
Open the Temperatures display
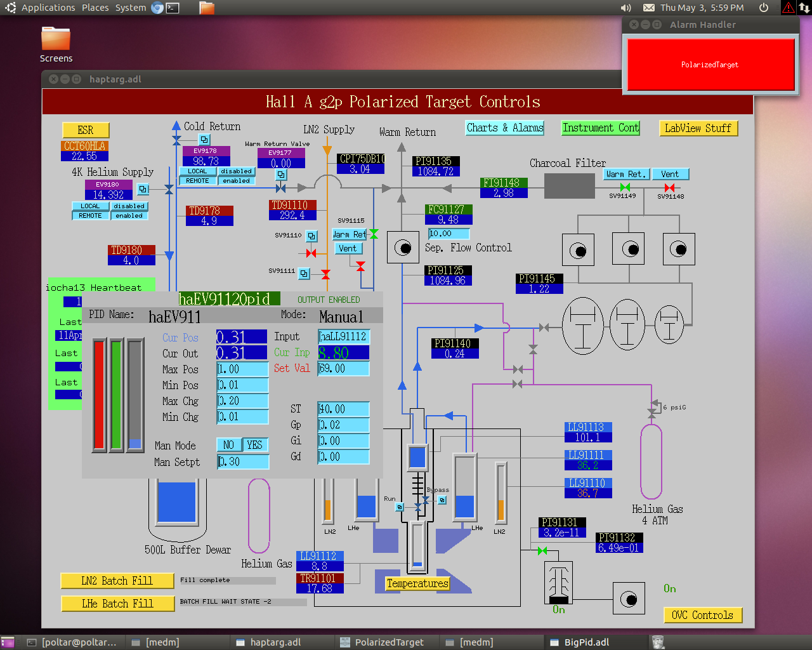pos(417,583)
